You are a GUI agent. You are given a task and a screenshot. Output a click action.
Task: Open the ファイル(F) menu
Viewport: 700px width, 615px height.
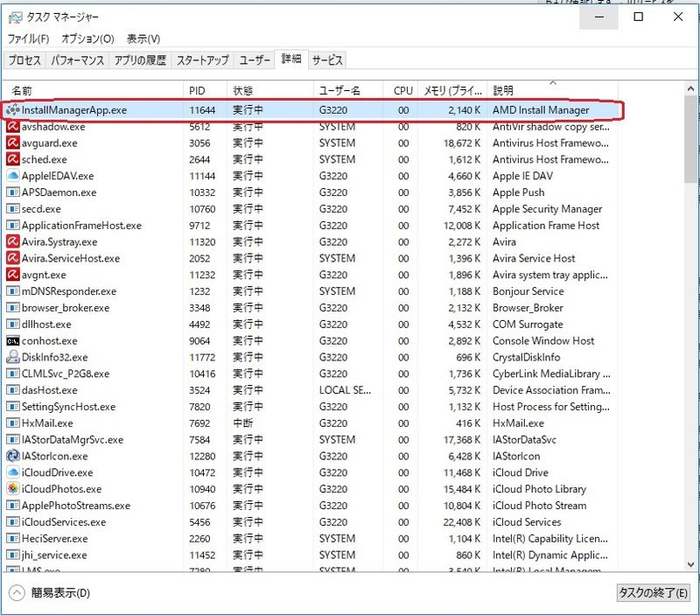tap(28, 38)
